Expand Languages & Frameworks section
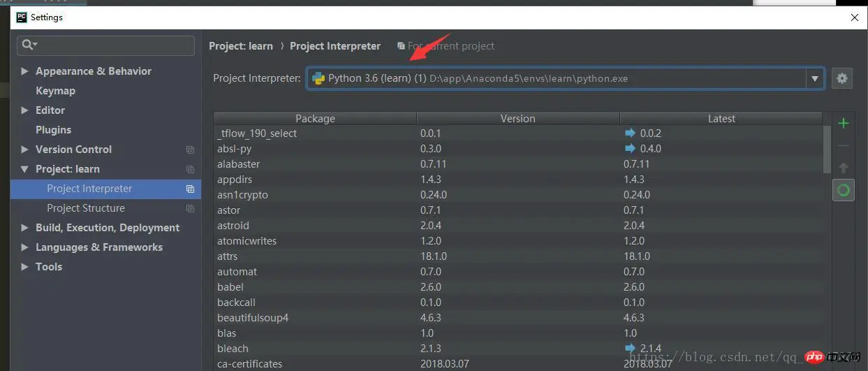 25,247
